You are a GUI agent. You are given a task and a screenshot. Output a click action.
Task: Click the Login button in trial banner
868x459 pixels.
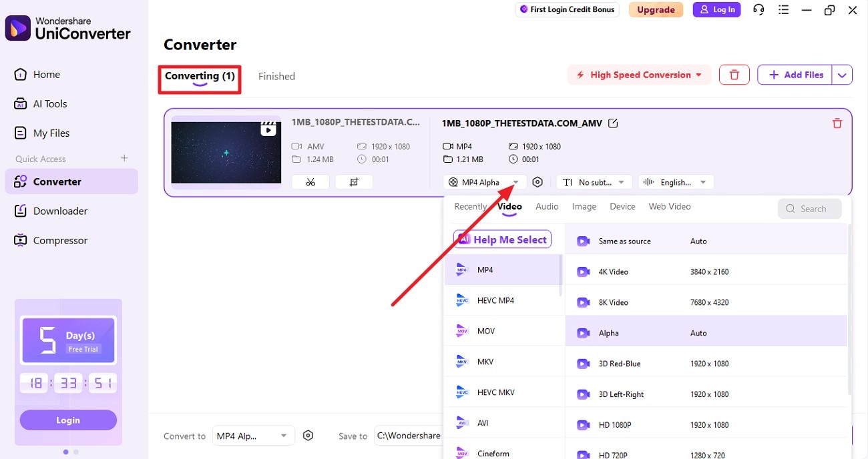(68, 420)
